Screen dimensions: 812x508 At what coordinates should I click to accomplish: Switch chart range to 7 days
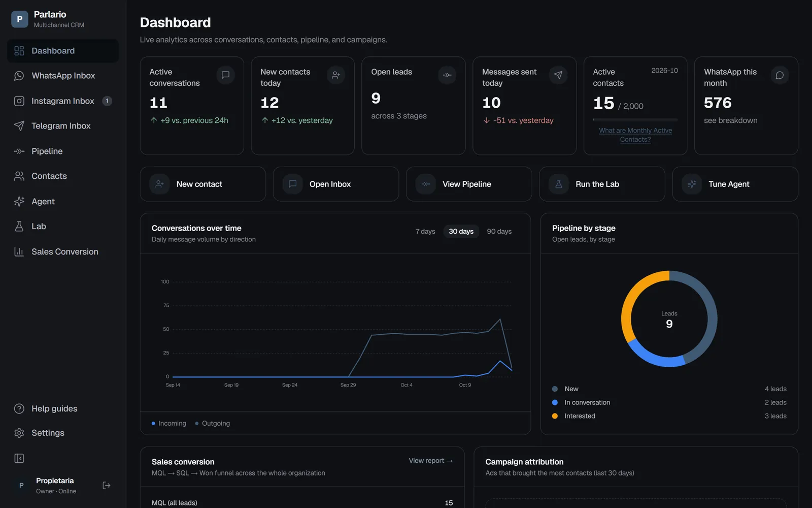(425, 232)
